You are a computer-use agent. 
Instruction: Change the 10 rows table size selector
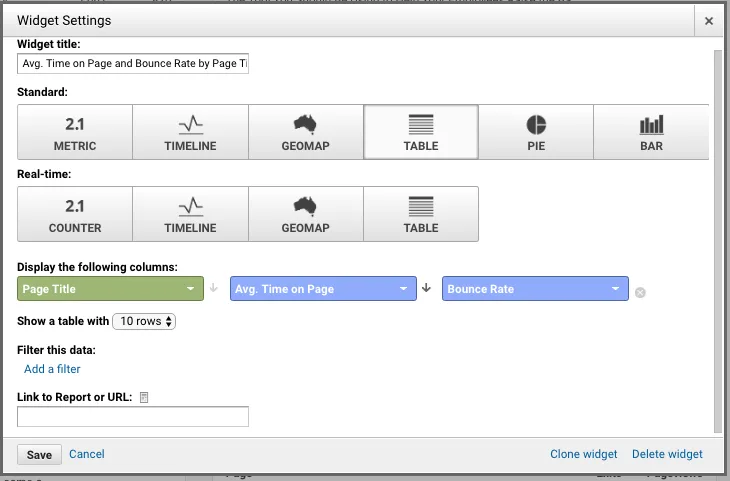(144, 321)
